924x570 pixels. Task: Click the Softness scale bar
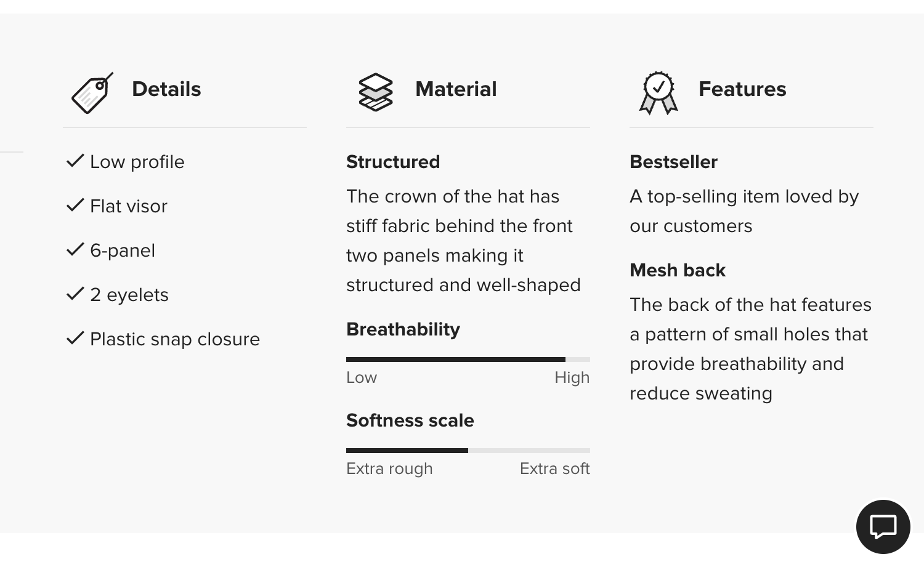click(x=468, y=451)
